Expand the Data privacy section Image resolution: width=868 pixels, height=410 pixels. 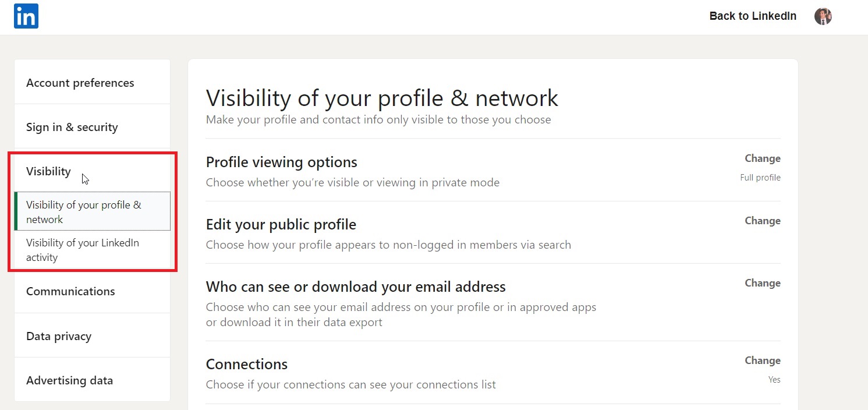pyautogui.click(x=59, y=336)
